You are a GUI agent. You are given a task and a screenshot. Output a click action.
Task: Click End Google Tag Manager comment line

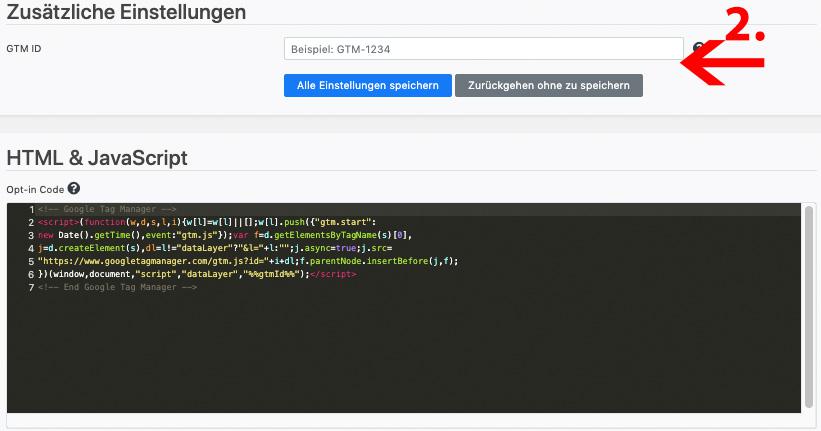pos(117,287)
